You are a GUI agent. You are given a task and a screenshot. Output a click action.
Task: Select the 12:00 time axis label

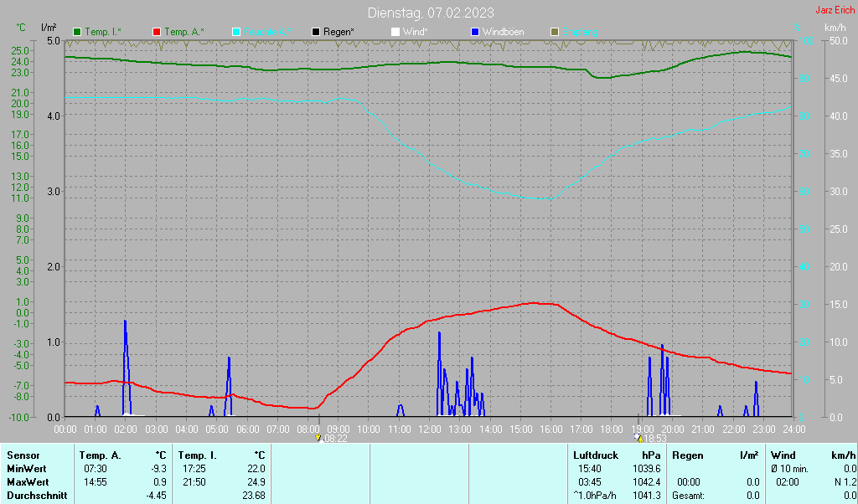[x=429, y=429]
